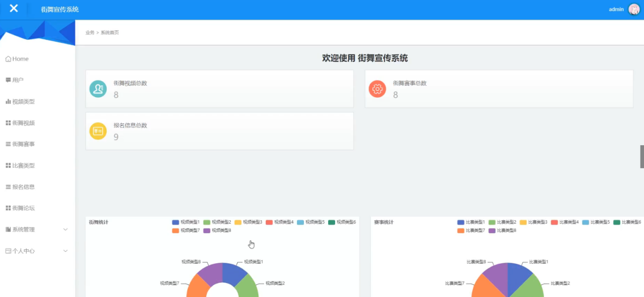Click the 个人中心 card icon
Screen dimensions: 644x297
point(8,251)
